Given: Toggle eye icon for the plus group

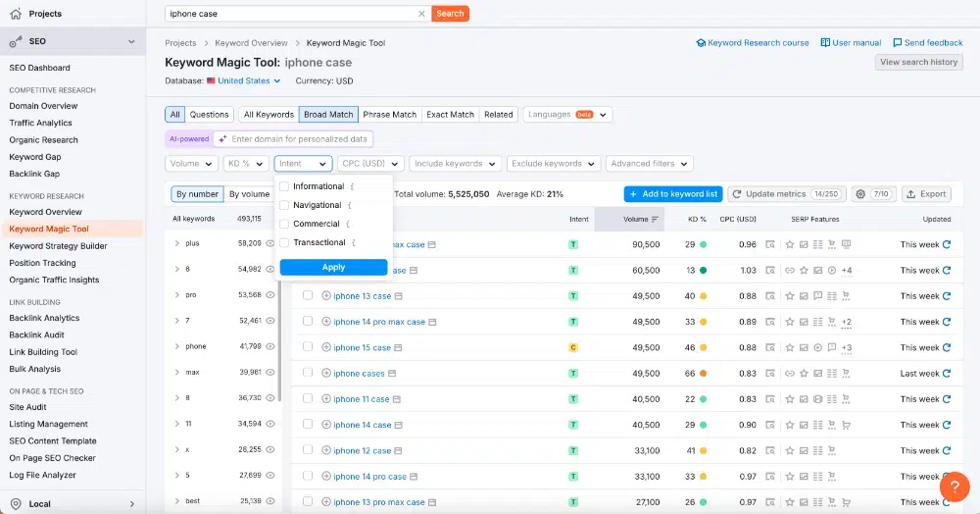Looking at the screenshot, I should click(x=270, y=243).
